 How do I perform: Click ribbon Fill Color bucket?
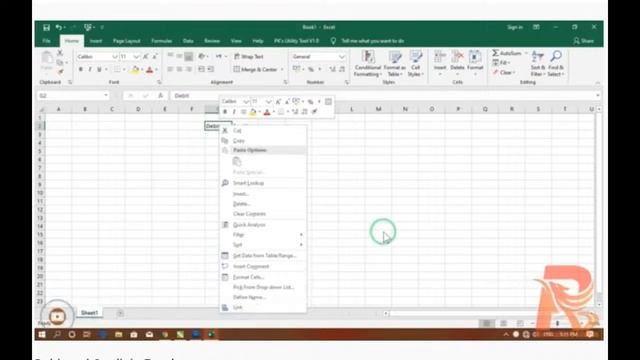click(x=135, y=70)
